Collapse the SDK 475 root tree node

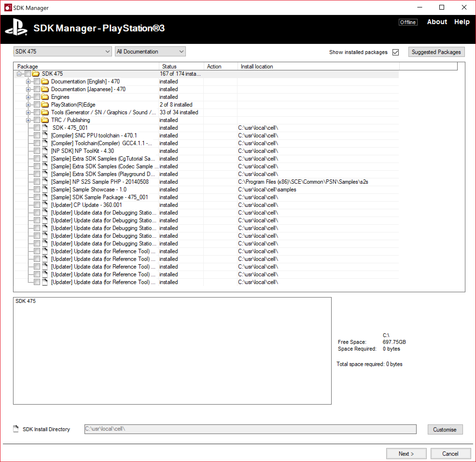(19, 74)
